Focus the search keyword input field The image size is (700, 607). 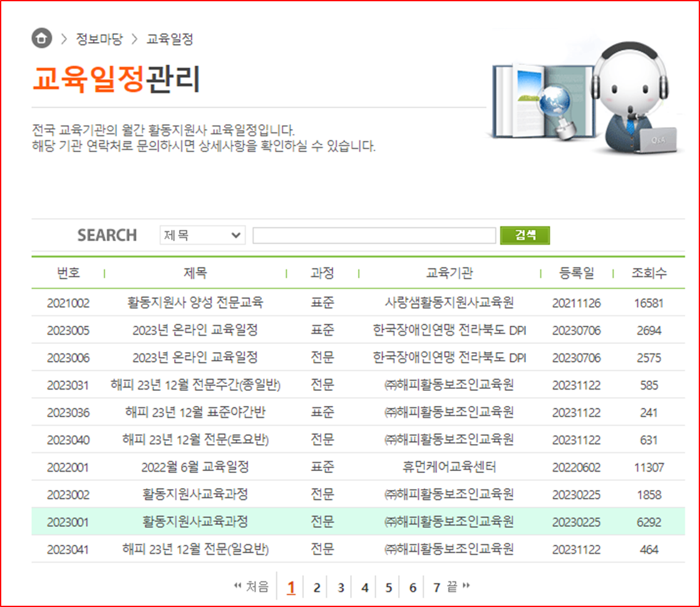(374, 236)
